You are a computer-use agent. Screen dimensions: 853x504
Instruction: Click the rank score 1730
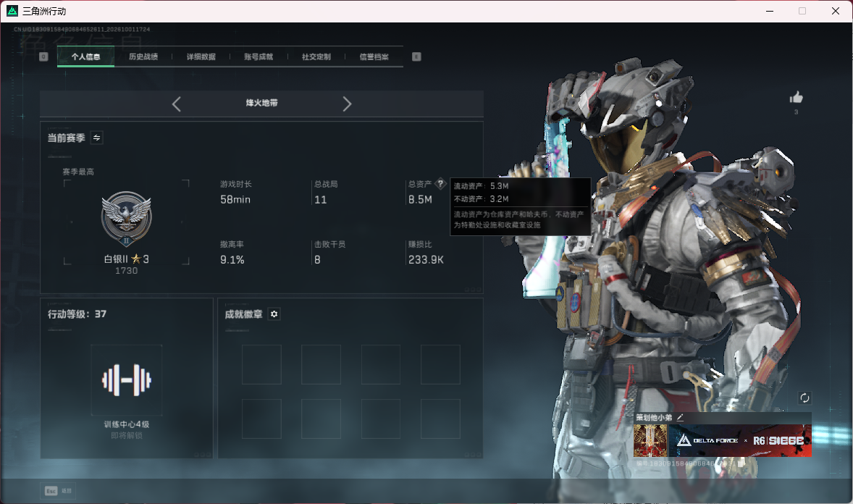(126, 271)
